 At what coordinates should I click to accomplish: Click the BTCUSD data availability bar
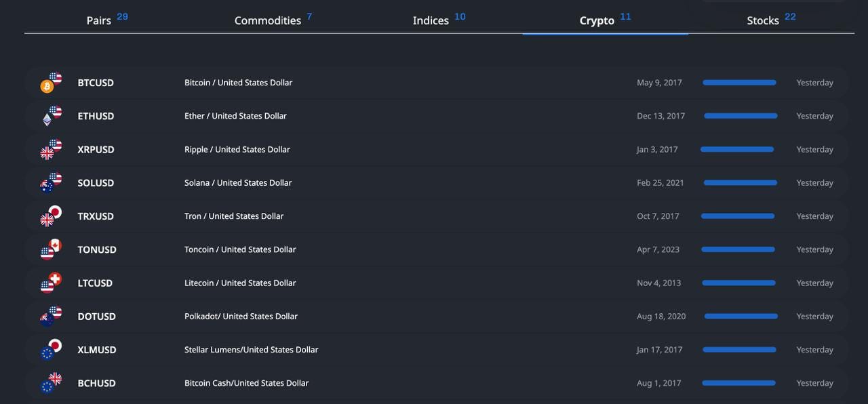coord(739,82)
